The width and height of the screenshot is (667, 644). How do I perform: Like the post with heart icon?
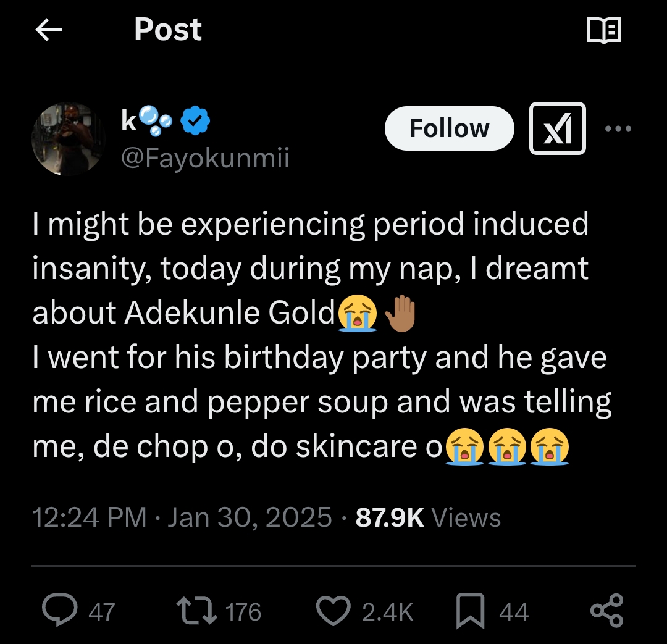tap(333, 611)
